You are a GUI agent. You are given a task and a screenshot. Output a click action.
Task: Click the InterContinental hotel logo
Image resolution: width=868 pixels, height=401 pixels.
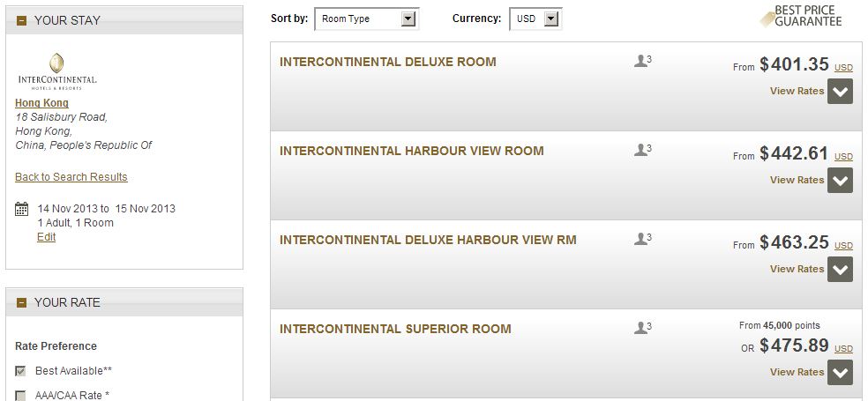pos(57,71)
